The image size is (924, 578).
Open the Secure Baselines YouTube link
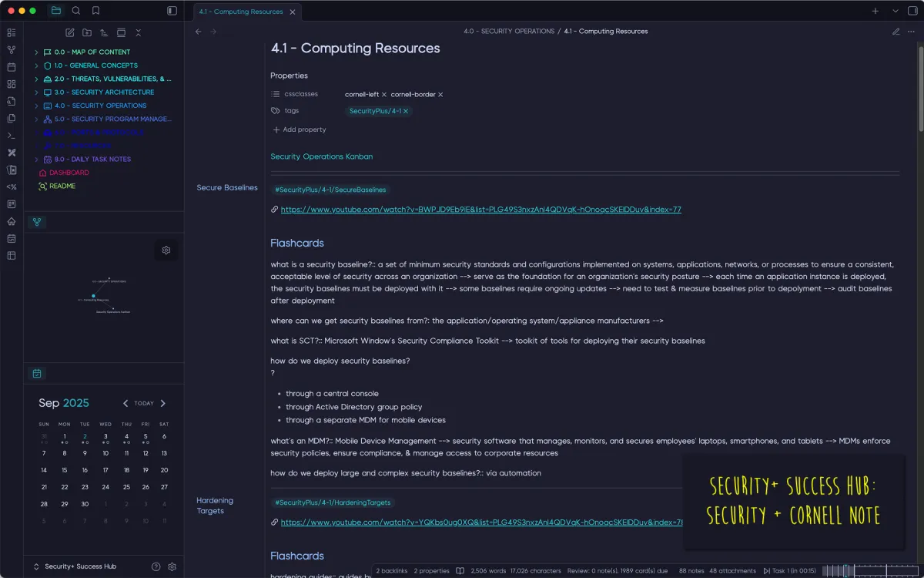(481, 210)
